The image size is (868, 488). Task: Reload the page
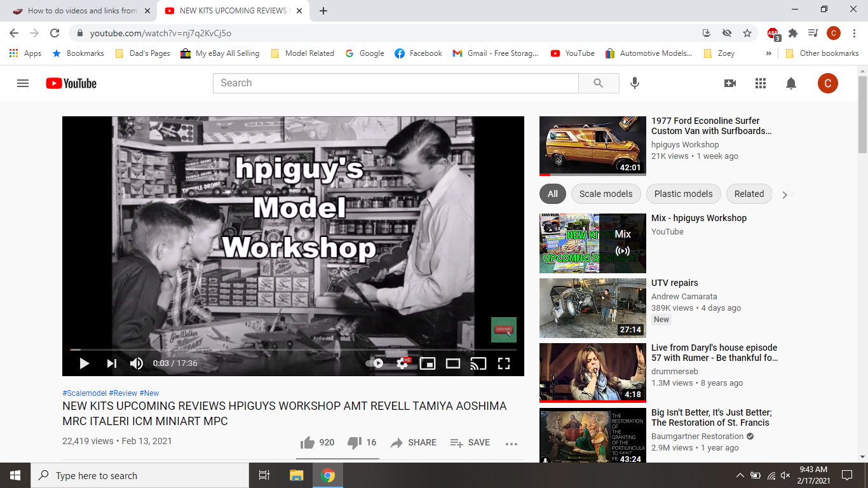[x=55, y=33]
